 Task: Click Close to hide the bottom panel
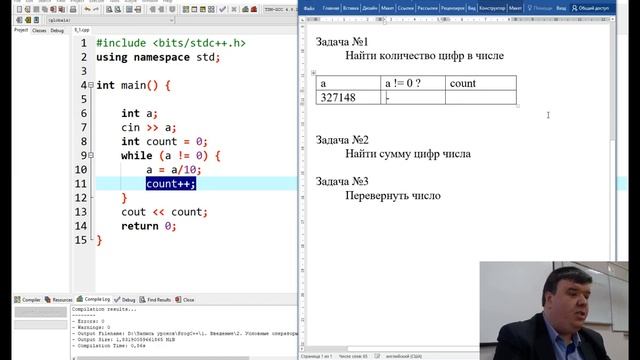click(x=184, y=300)
